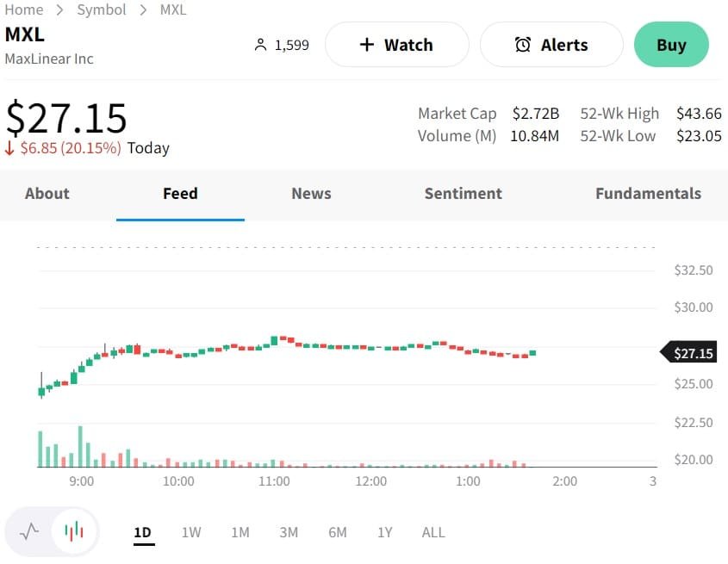Select the 1M time range
This screenshot has height=564, width=728.
coord(240,532)
